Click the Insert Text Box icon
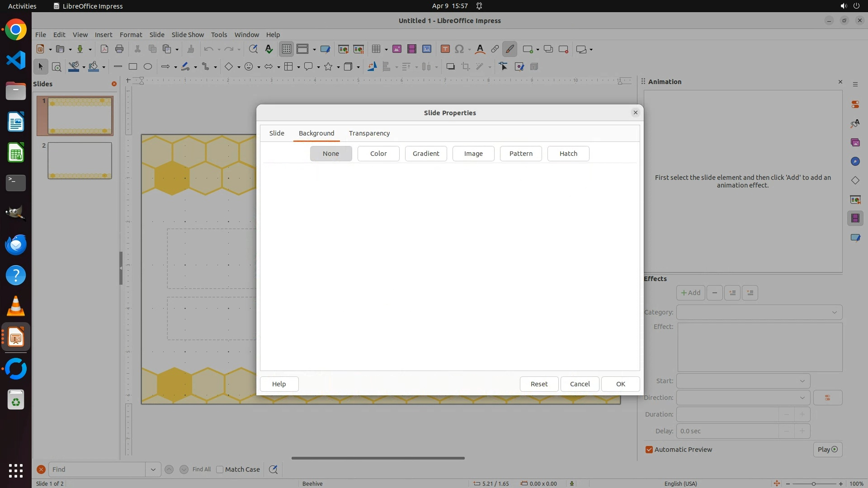Image resolution: width=868 pixels, height=488 pixels. pyautogui.click(x=445, y=49)
